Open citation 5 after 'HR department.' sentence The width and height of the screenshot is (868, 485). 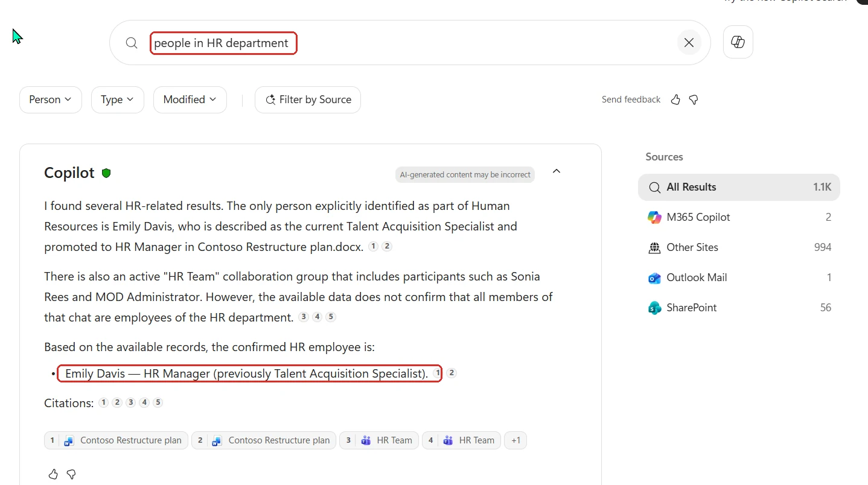331,317
